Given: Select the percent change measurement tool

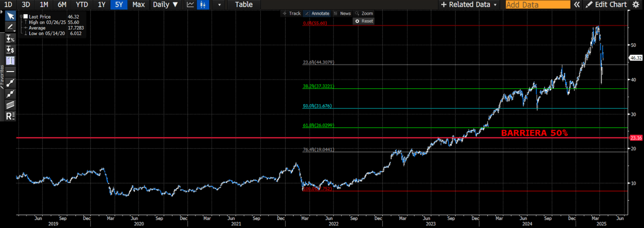Looking at the screenshot, I should click(x=10, y=39).
